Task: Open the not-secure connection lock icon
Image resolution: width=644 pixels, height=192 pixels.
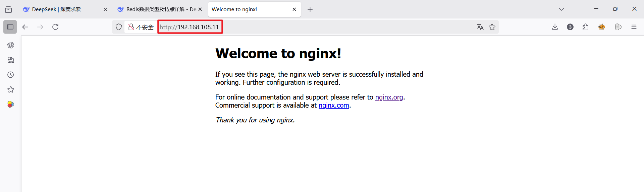Action: 131,27
